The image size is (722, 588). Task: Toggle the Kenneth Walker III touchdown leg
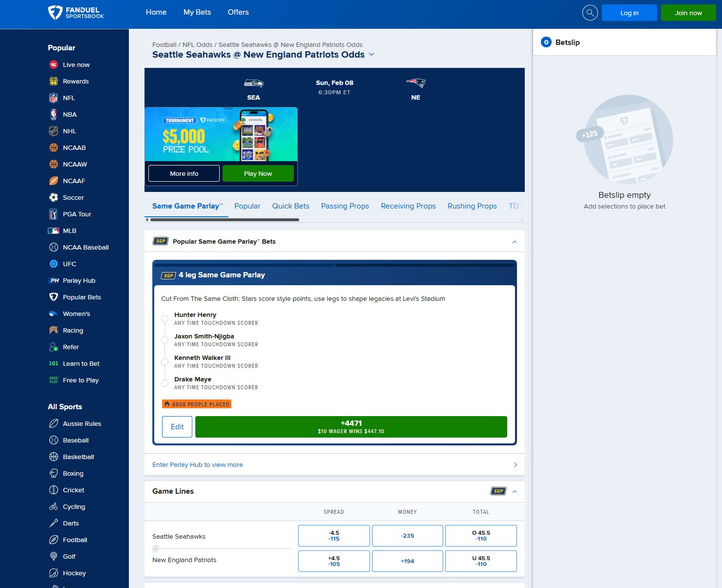(x=165, y=362)
